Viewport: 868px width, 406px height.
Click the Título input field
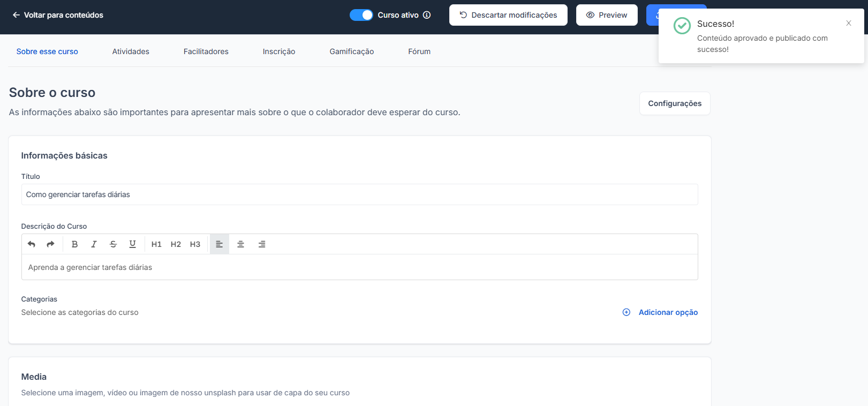point(359,194)
